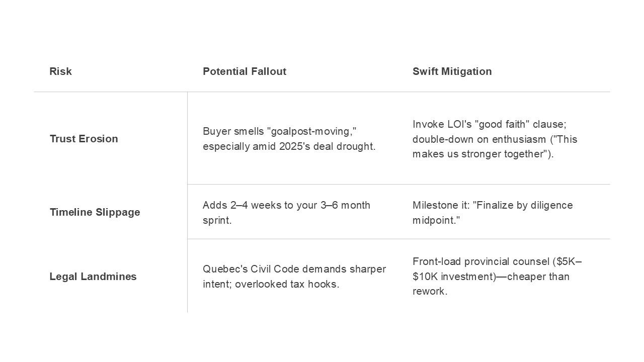Click the Swift Mitigation header

tap(452, 71)
